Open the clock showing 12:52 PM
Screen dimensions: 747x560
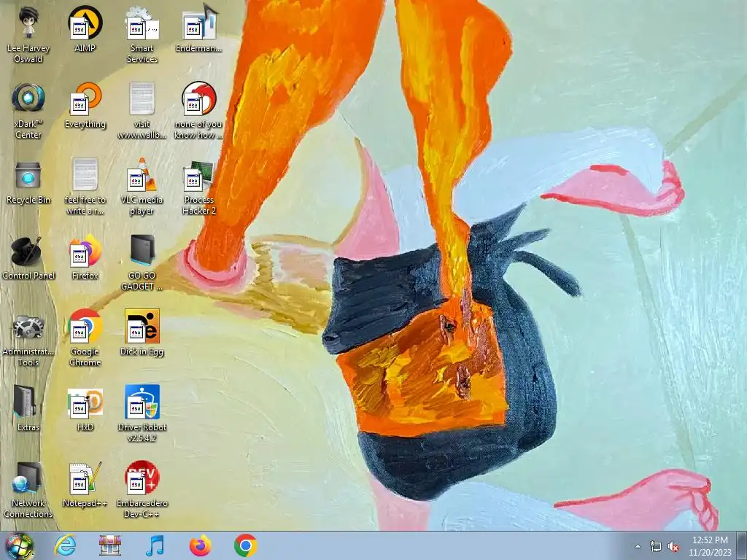click(710, 546)
